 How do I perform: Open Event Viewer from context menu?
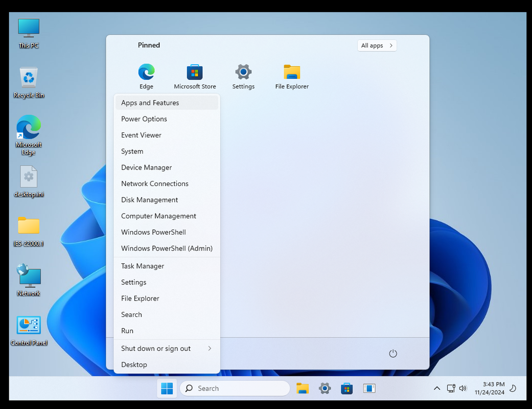(x=167, y=135)
